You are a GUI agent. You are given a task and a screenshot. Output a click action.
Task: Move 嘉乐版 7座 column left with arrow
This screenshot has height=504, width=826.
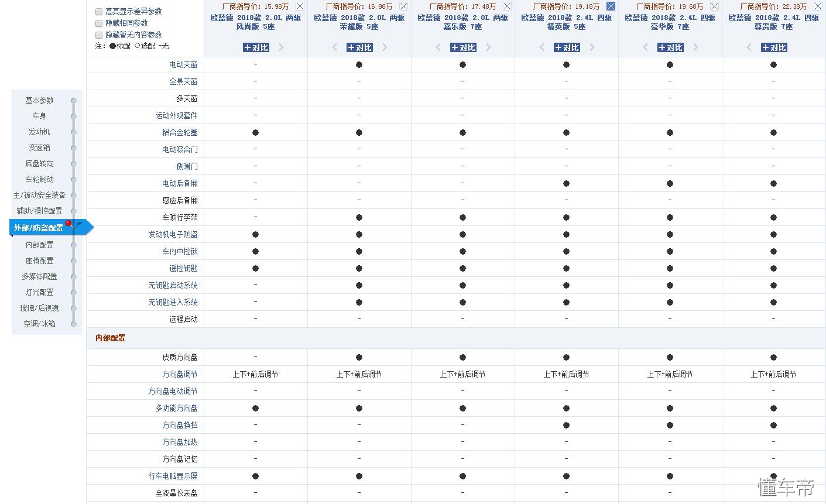click(x=438, y=47)
